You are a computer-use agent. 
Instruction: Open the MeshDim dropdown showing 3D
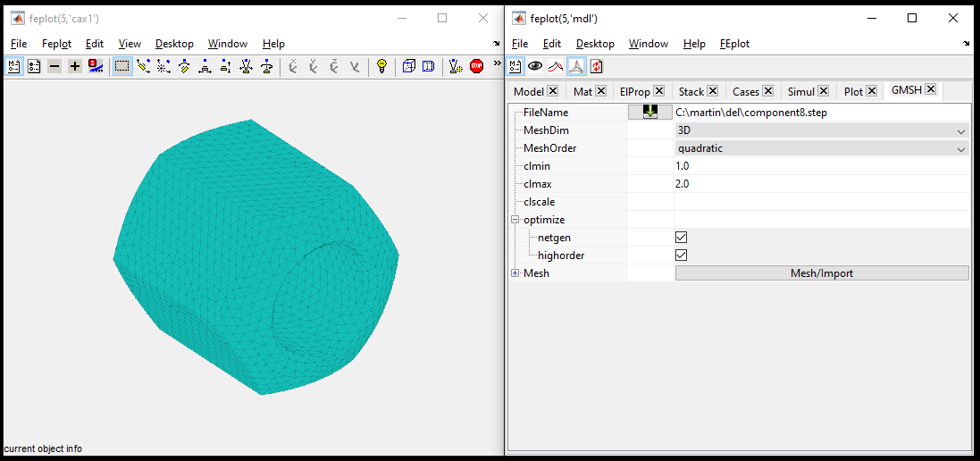coord(821,130)
